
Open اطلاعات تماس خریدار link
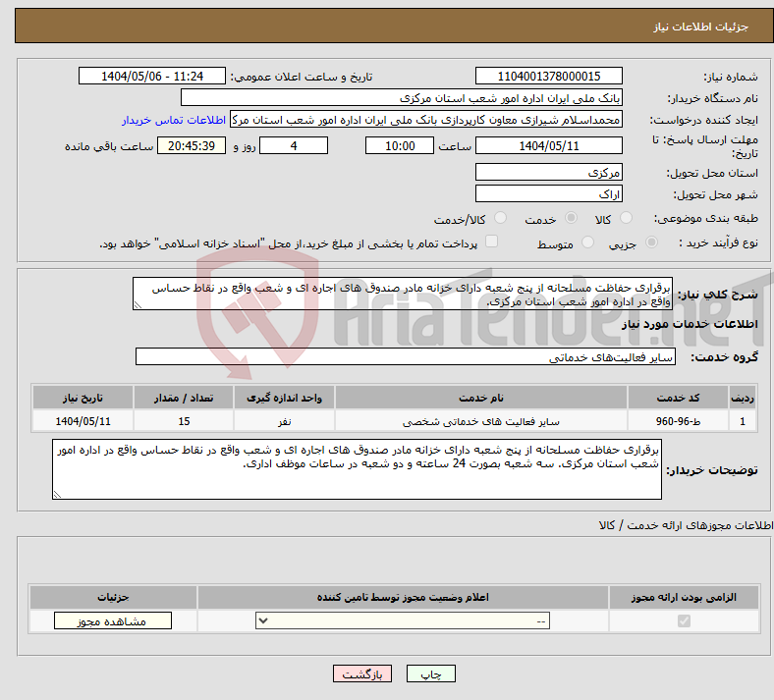click(174, 120)
